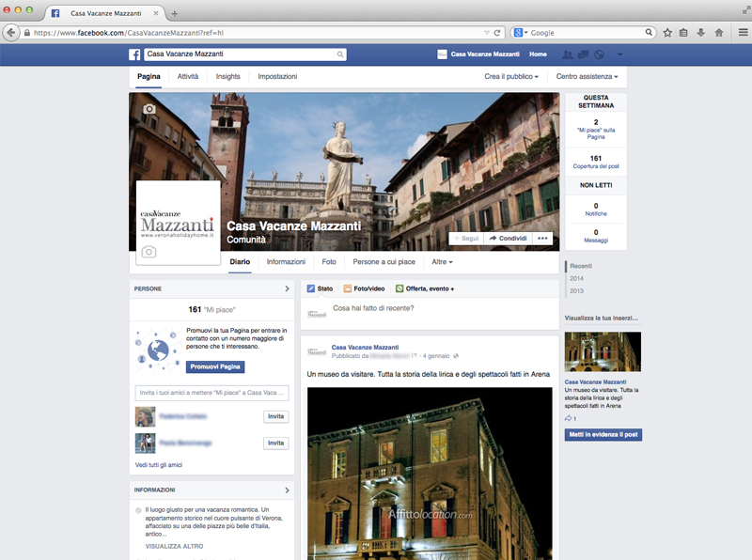Click the invite friends text field

pyautogui.click(x=212, y=393)
